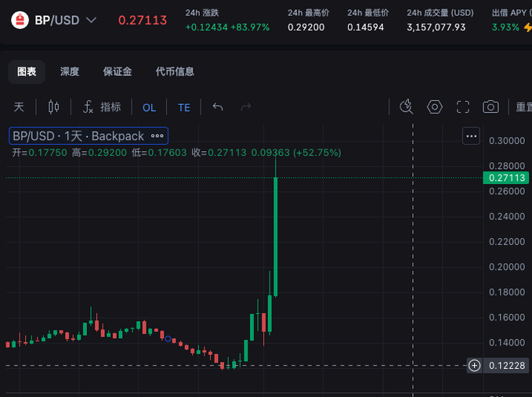Click the 24h low value 0.14594
Screen dimensions: 532x397
[x=365, y=27]
